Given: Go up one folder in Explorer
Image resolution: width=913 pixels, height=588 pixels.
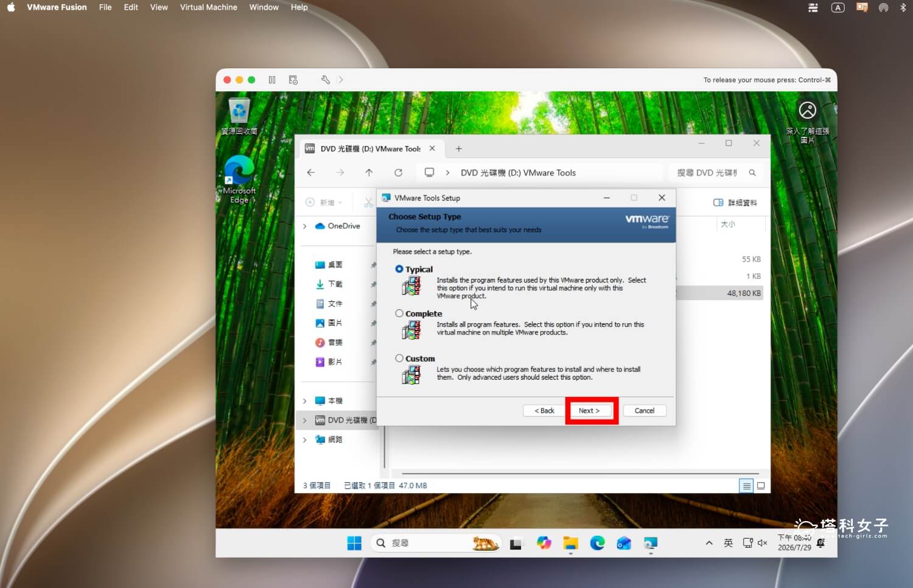Looking at the screenshot, I should (369, 173).
